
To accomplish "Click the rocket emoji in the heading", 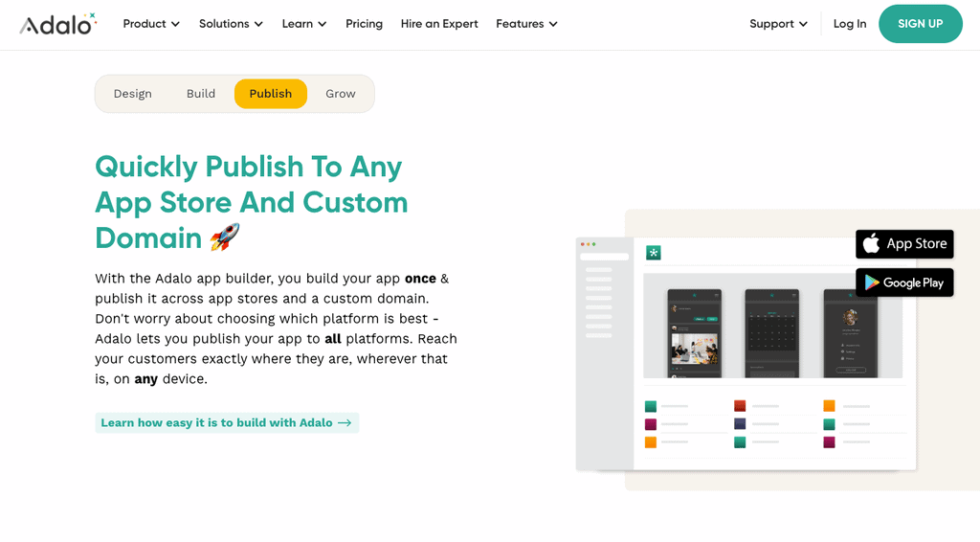I will click(x=224, y=237).
